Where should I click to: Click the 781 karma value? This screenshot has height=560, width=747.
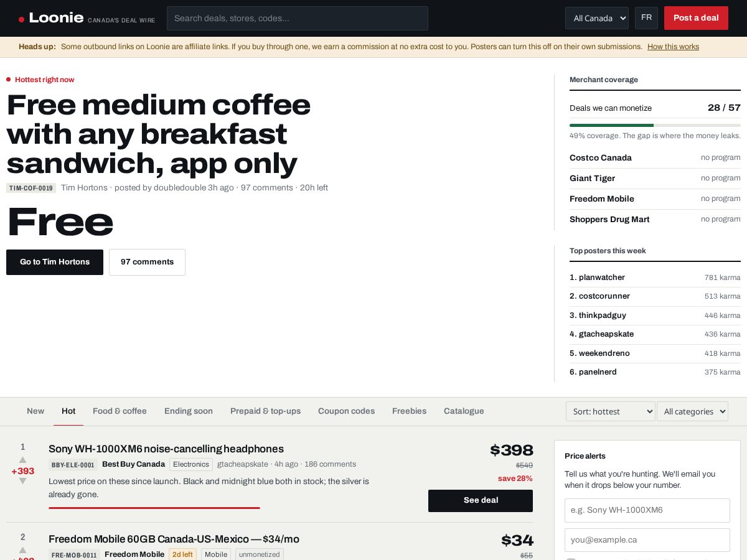[x=722, y=278]
